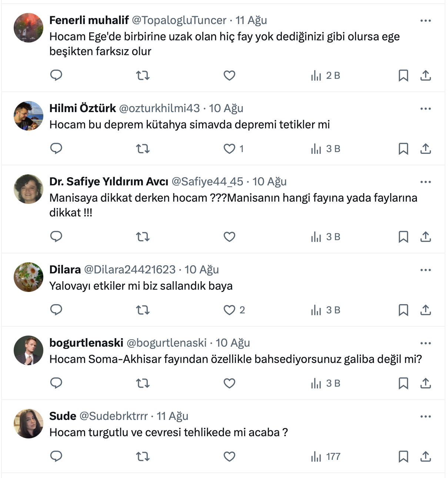Bookmark bogurtlenaski's tweet
448x478 pixels.
point(403,383)
